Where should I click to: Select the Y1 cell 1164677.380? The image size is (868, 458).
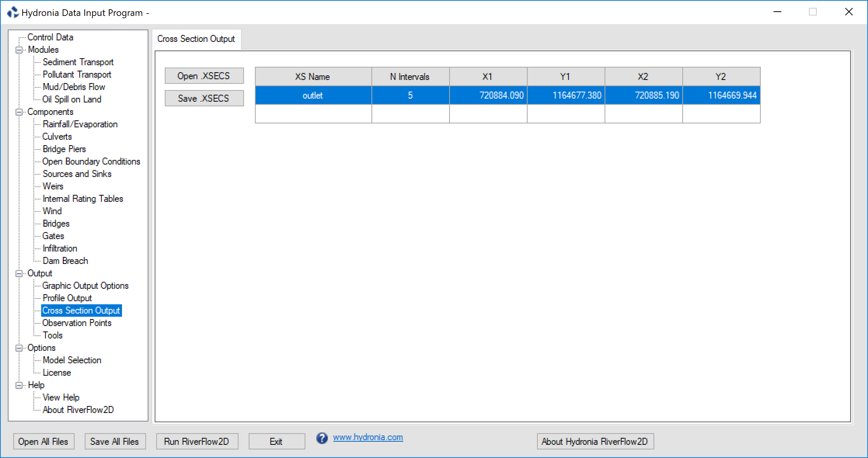(x=566, y=95)
